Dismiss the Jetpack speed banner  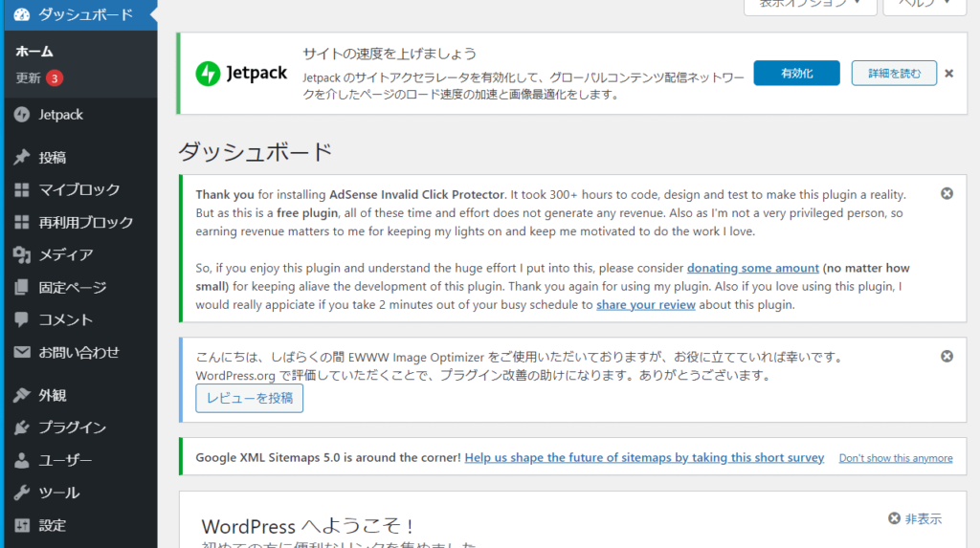[x=948, y=74]
